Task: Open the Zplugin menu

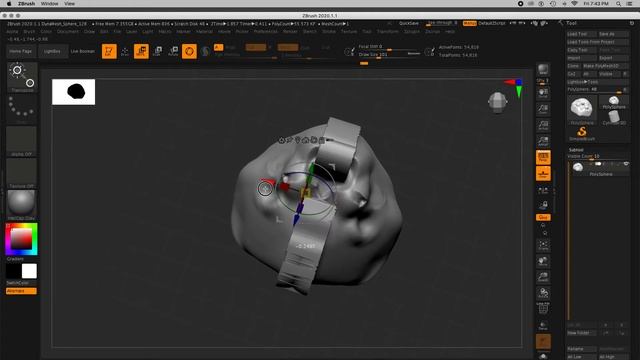Action: [411, 31]
